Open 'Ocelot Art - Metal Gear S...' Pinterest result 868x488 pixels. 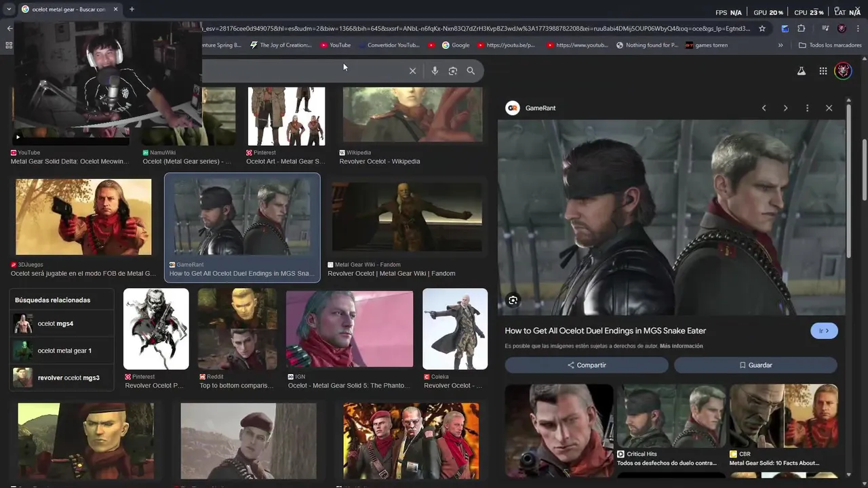tap(285, 161)
